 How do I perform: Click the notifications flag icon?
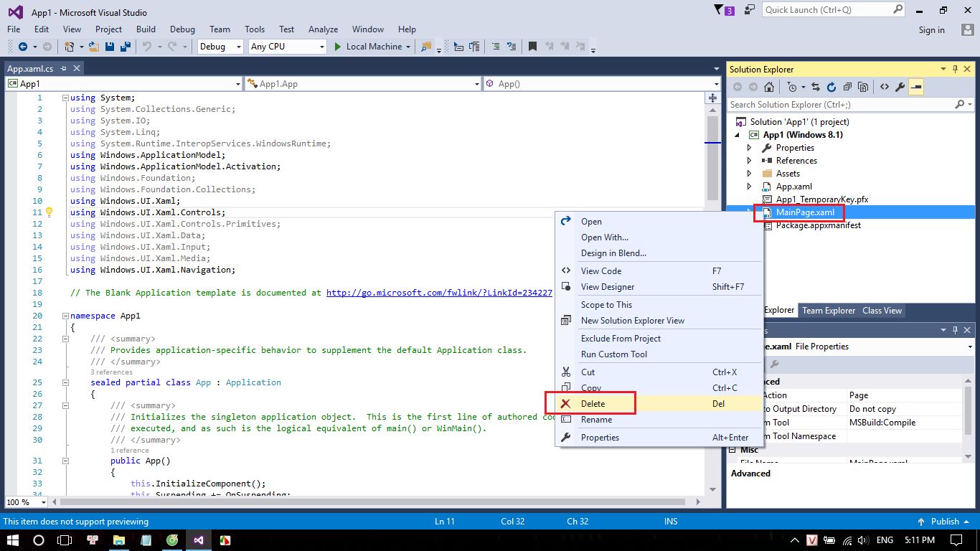(x=720, y=10)
